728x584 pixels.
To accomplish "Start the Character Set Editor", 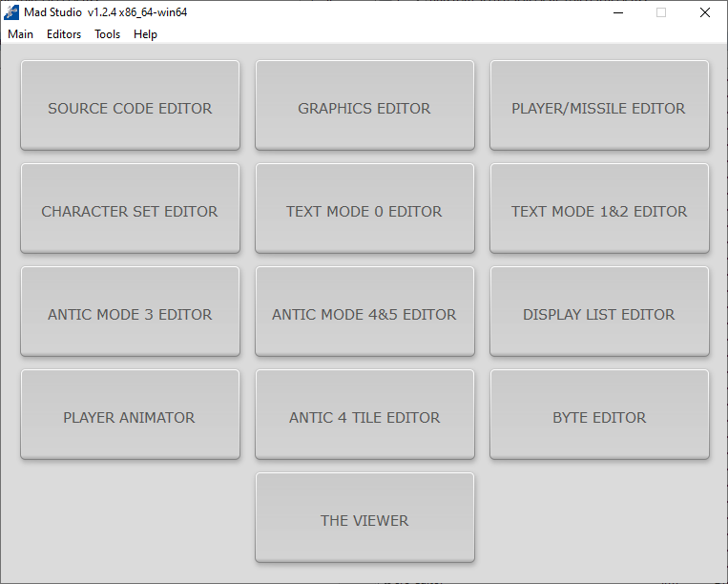I will click(x=130, y=211).
